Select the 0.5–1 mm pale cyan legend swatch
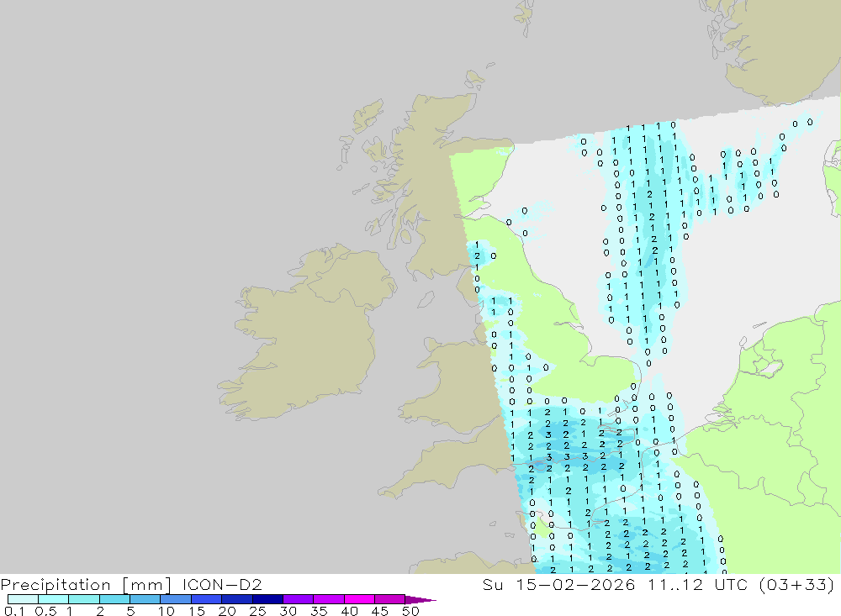 pos(53,599)
